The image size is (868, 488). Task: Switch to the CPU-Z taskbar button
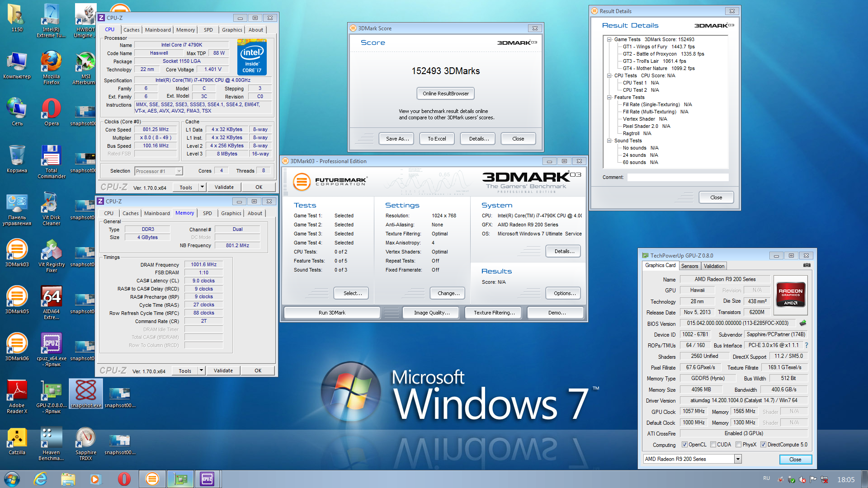click(x=207, y=479)
